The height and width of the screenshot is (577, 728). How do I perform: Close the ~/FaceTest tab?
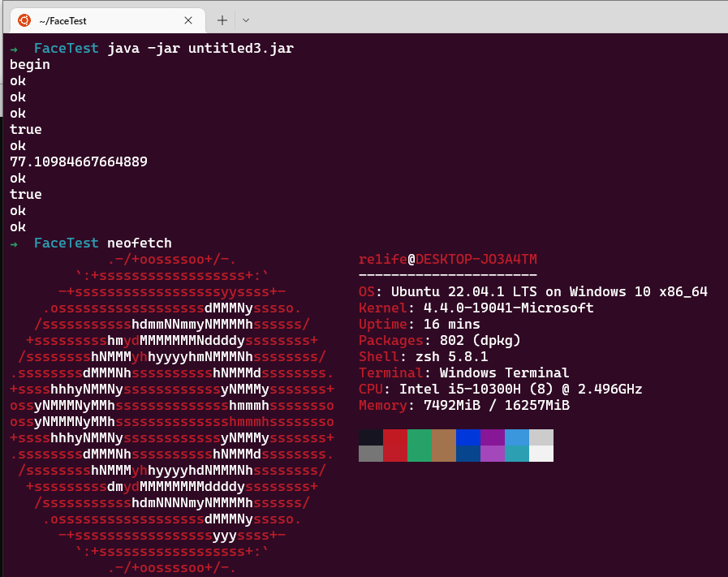[189, 20]
